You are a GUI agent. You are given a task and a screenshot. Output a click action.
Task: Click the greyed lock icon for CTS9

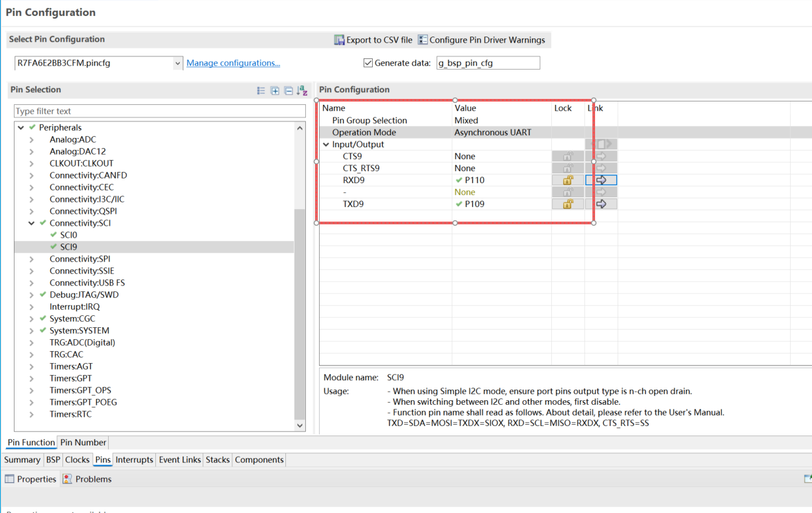[568, 156]
